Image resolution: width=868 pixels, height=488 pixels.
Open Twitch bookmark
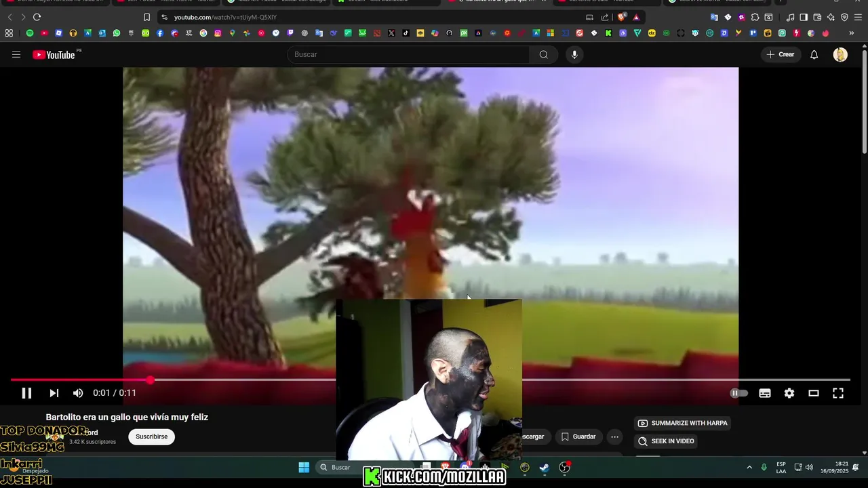(290, 33)
